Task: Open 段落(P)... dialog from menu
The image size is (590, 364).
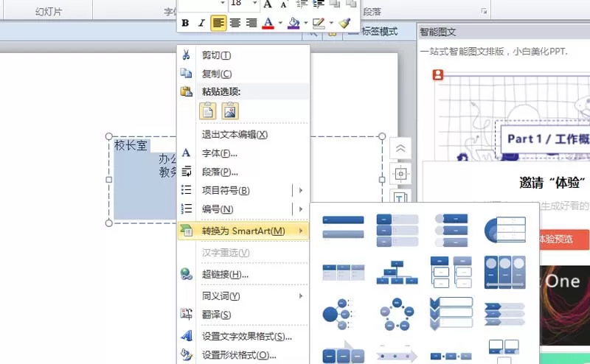Action: click(243, 172)
